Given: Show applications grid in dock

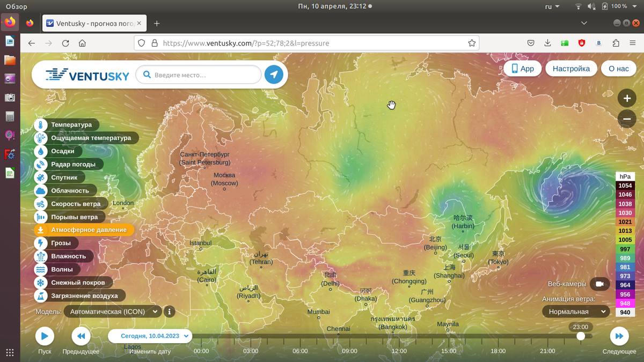Looking at the screenshot, I should coord(10,352).
